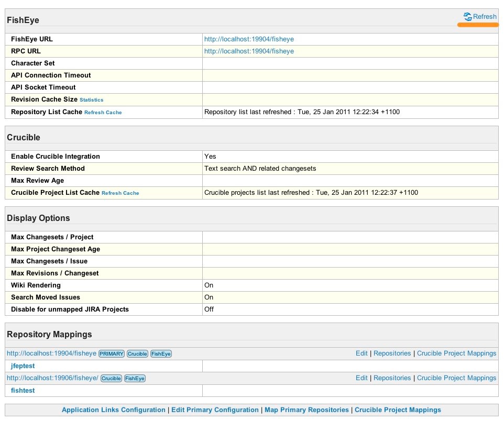
Task: Open the RPC URL link
Action: (x=249, y=51)
